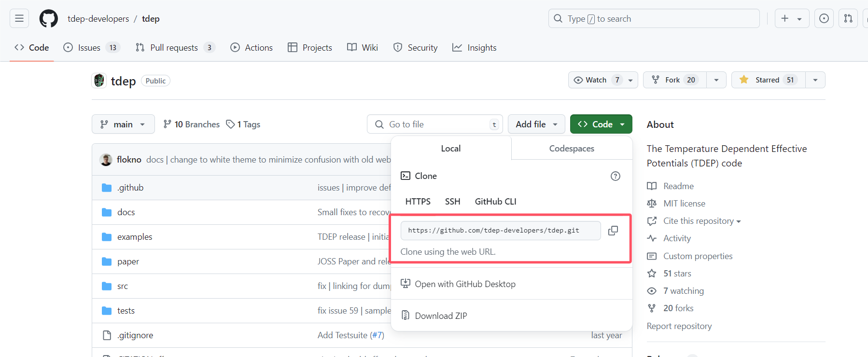This screenshot has height=357, width=868.
Task: Click the clone help question mark icon
Action: coord(615,176)
